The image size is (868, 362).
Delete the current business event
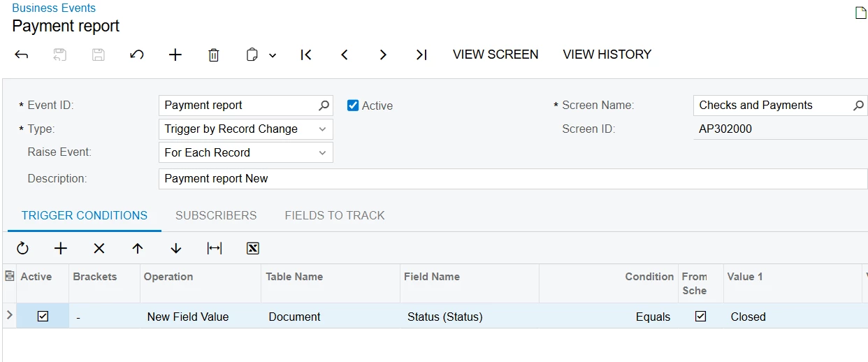click(x=214, y=55)
